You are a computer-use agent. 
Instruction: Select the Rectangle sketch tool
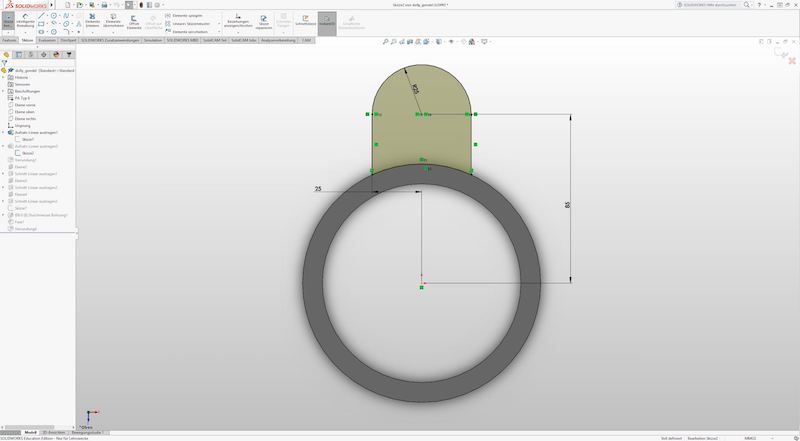(x=41, y=24)
